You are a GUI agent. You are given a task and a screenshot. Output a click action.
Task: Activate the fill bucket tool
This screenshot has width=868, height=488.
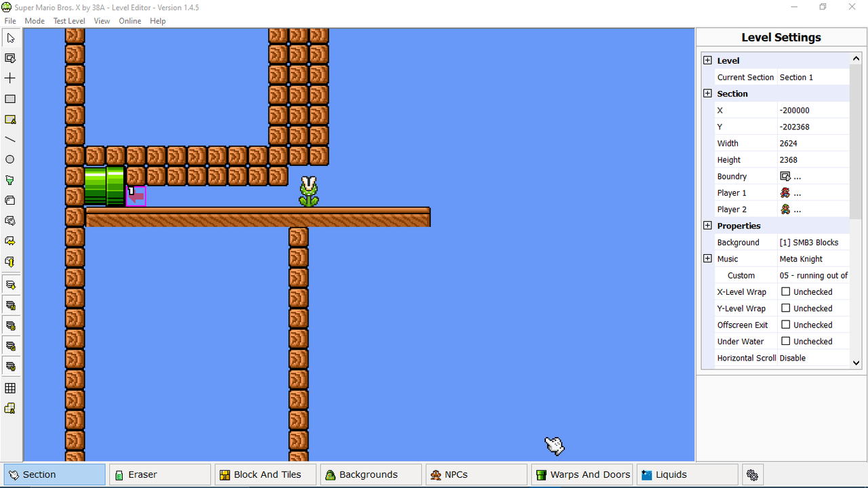click(x=10, y=180)
